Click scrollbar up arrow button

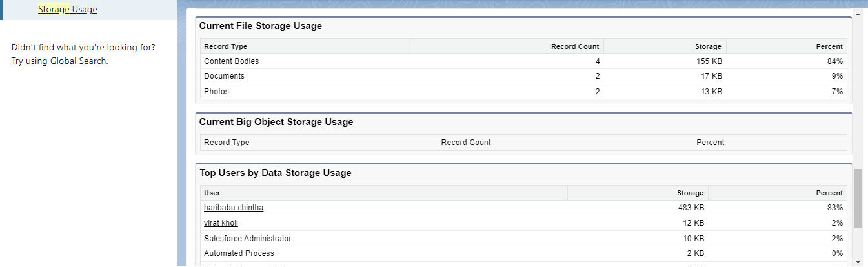(858, 14)
